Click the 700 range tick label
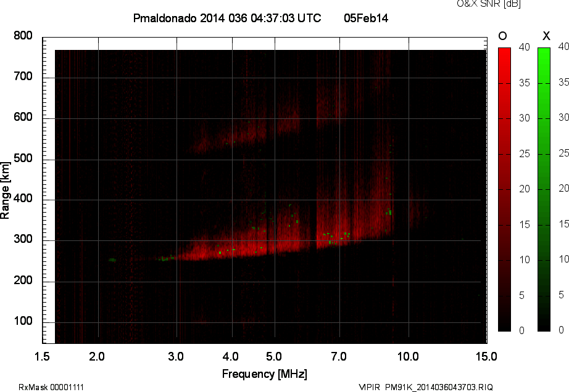This screenshot has width=569, height=392. (x=23, y=76)
